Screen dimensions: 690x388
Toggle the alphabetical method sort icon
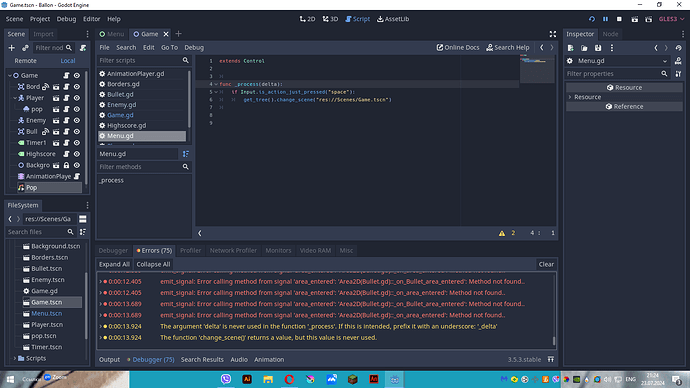coord(186,154)
